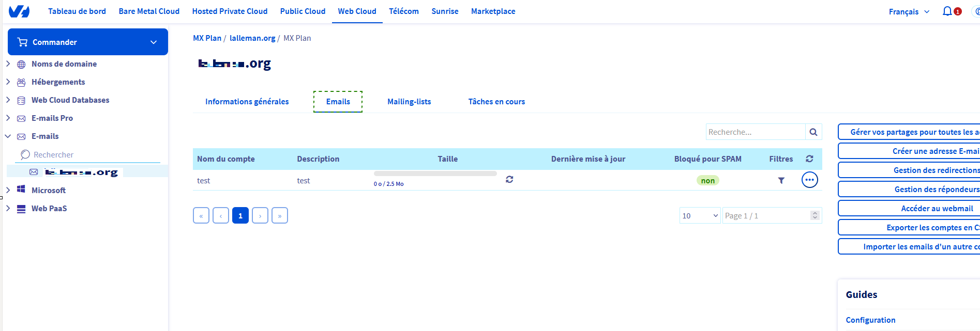This screenshot has width=980, height=331.
Task: Click the Recherche search input field
Action: click(755, 132)
